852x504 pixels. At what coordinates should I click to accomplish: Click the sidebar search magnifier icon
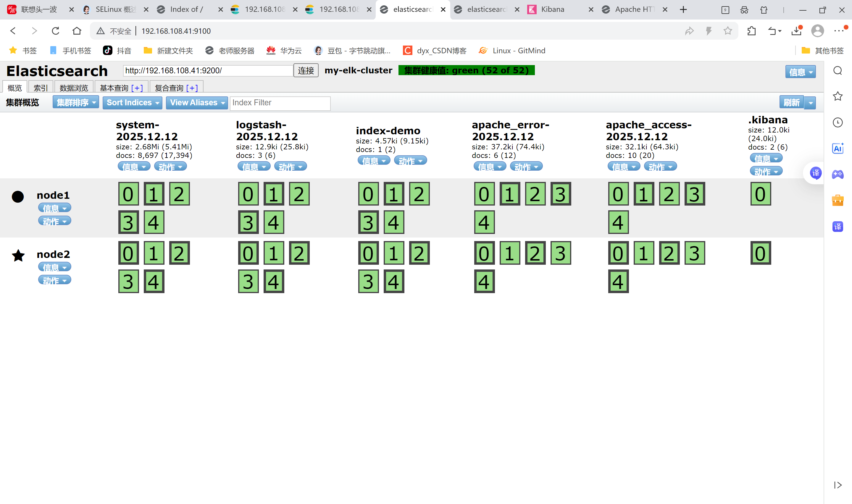tap(838, 71)
